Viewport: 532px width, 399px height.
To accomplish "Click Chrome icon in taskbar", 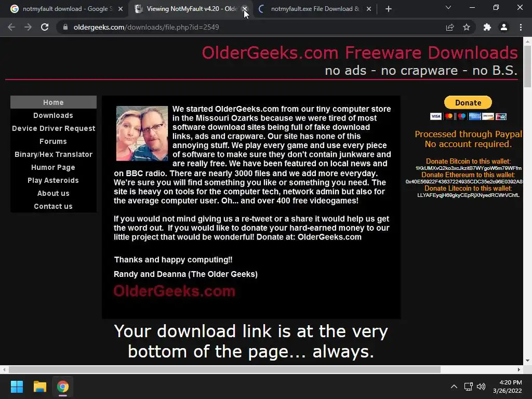I will point(63,387).
